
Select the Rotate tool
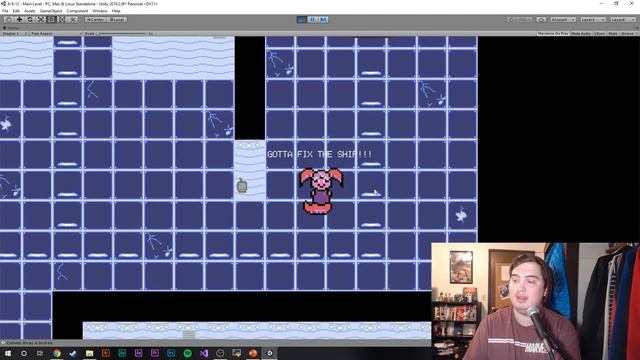click(x=30, y=20)
